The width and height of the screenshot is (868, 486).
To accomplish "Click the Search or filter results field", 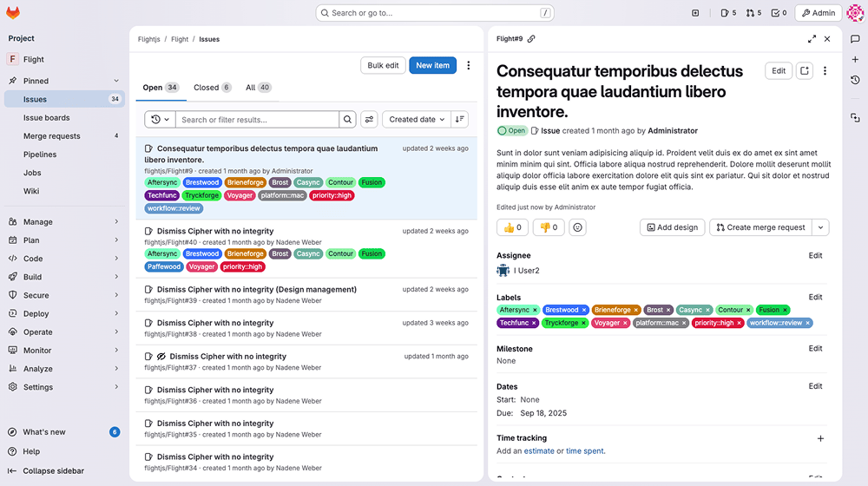I will tap(257, 120).
